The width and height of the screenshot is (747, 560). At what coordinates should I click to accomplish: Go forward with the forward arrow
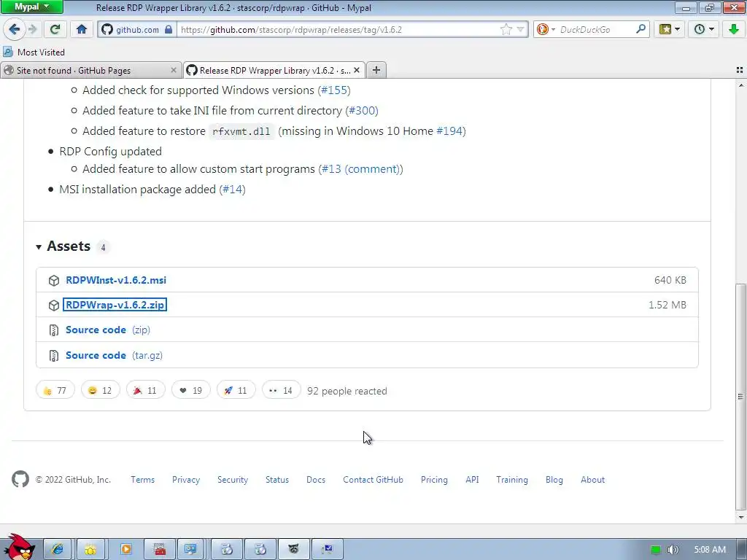32,29
